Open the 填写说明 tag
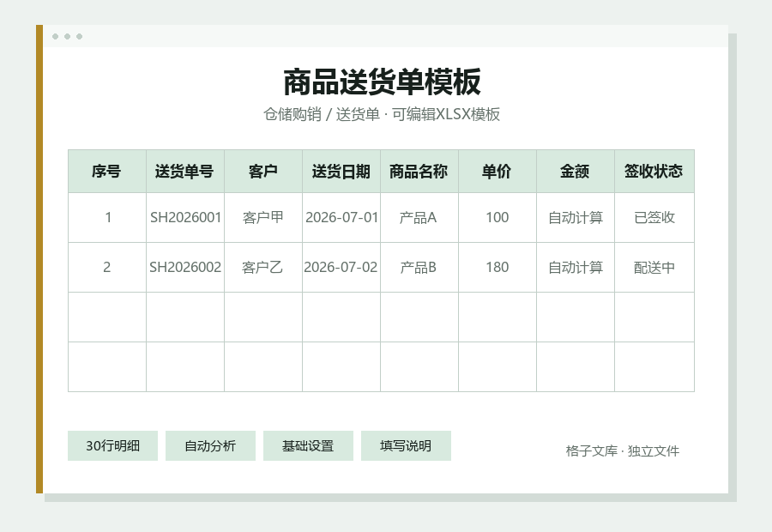The height and width of the screenshot is (532, 772). coord(406,446)
